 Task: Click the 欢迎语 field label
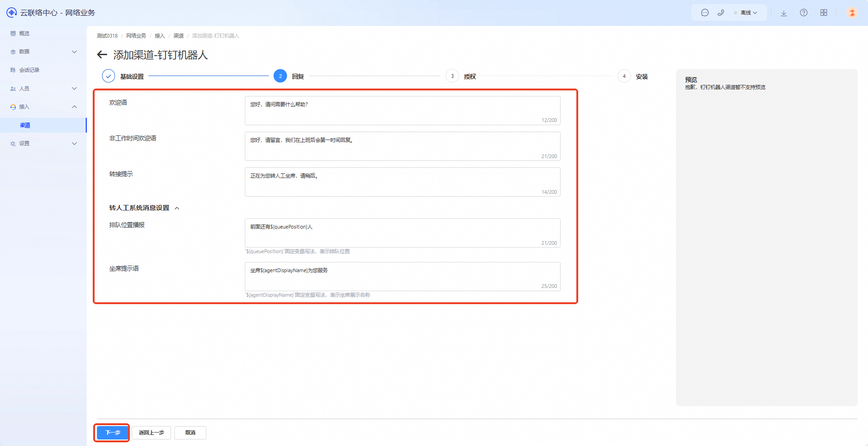coord(118,102)
